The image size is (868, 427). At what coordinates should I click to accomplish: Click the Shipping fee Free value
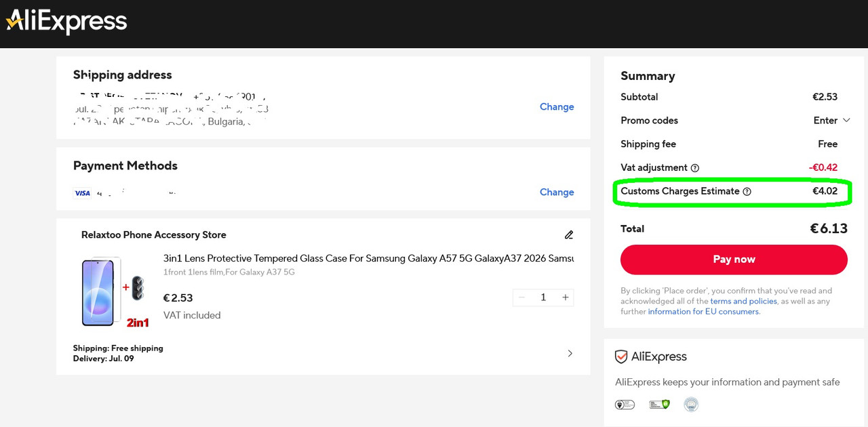tap(827, 144)
